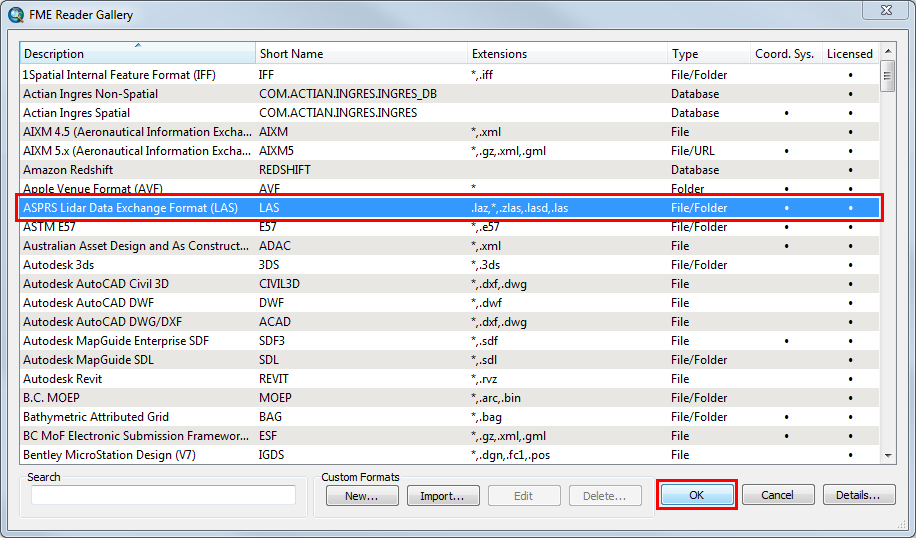
Task: Click the Import... custom format button
Action: coord(443,495)
